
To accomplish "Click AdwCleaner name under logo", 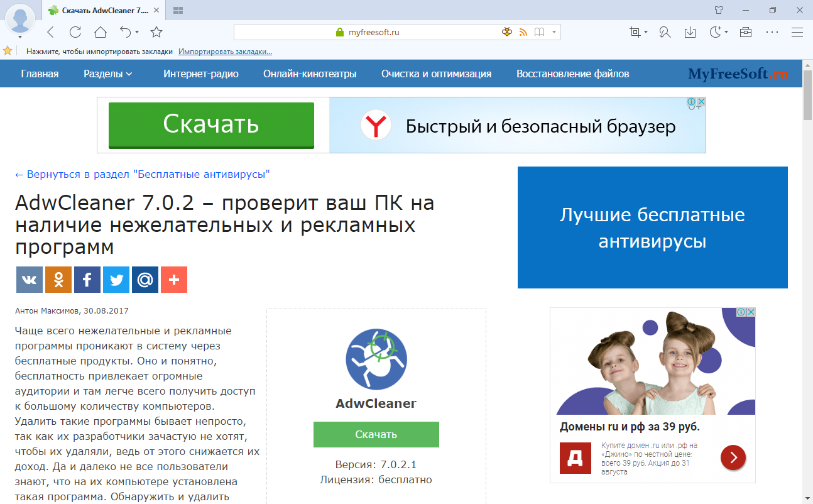I will 376,403.
